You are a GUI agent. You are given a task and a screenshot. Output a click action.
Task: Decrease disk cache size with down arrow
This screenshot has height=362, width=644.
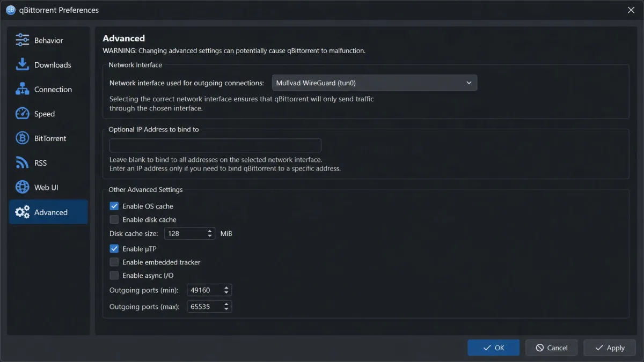click(209, 237)
